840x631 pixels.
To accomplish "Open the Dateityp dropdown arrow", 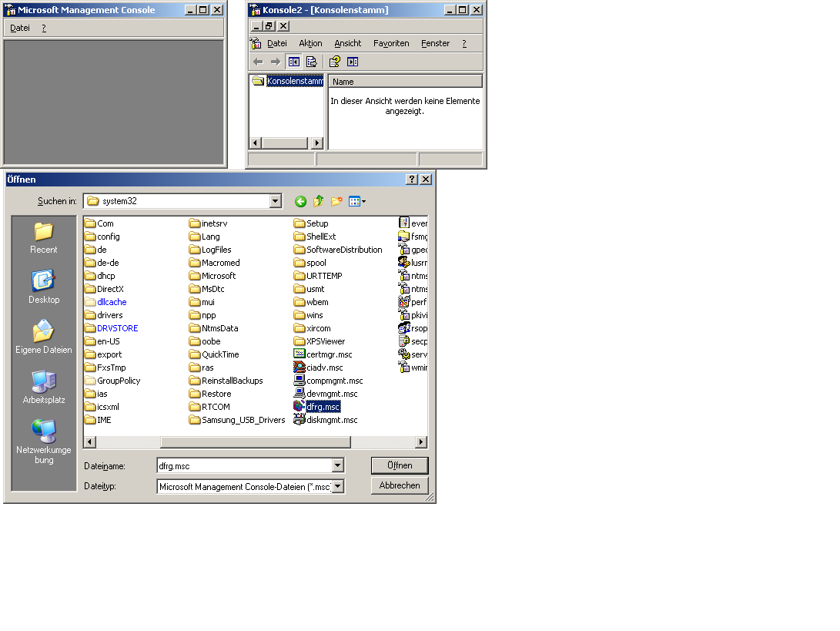I will pos(337,486).
